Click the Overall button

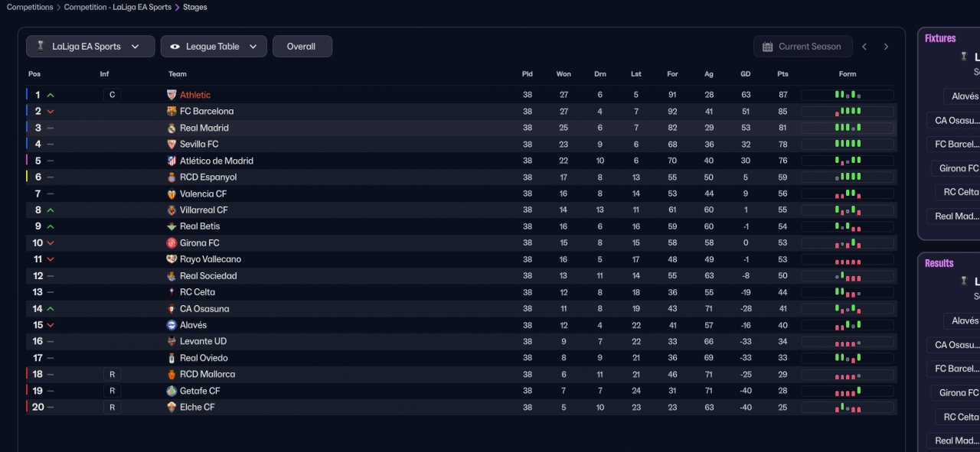(302, 47)
